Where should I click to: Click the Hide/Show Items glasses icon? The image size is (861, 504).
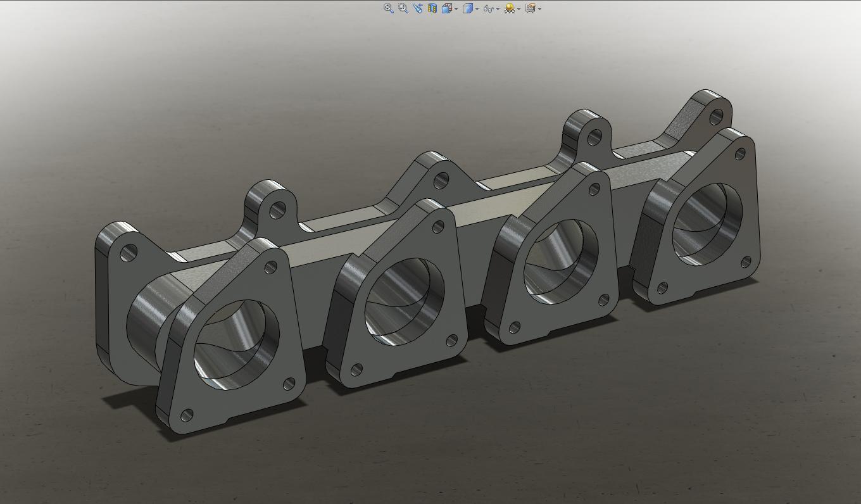[488, 8]
